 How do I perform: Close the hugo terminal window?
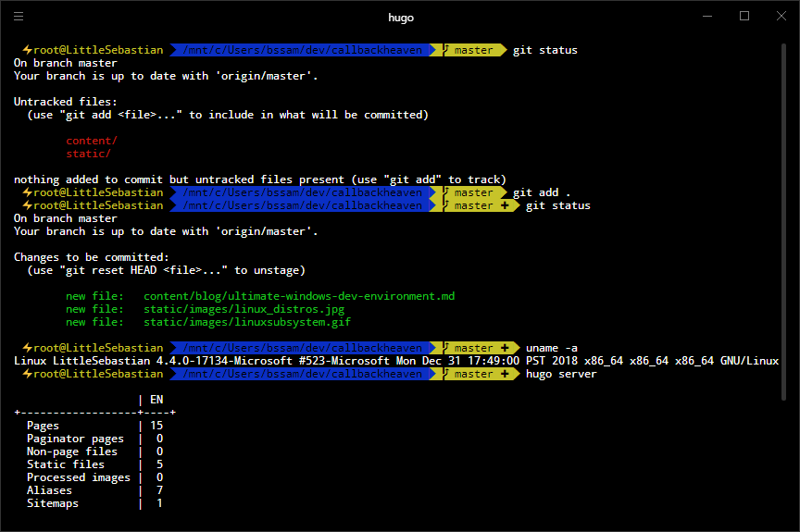click(x=781, y=17)
